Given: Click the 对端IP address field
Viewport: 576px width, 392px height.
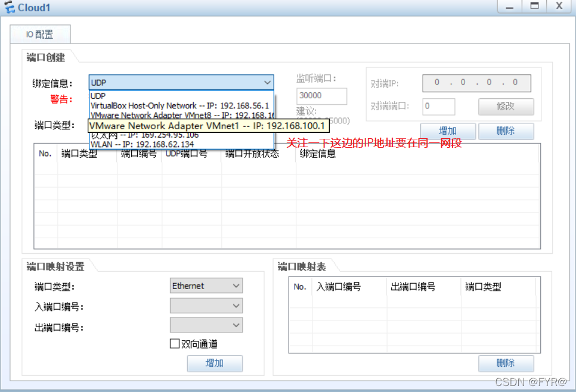Looking at the screenshot, I should point(476,83).
